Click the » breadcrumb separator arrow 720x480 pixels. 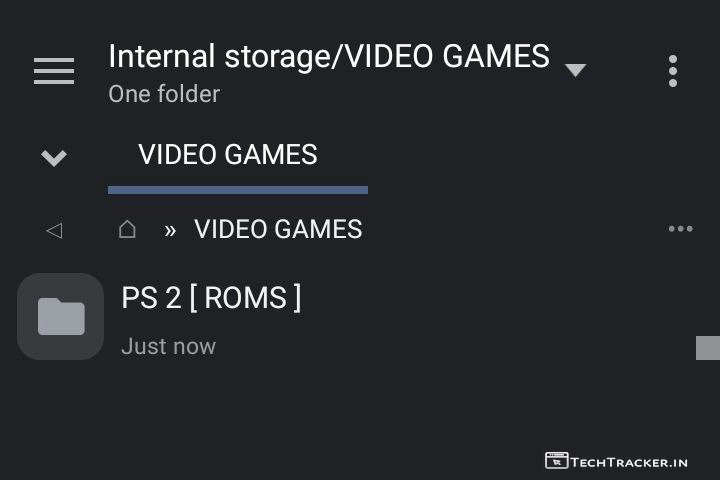tap(170, 230)
